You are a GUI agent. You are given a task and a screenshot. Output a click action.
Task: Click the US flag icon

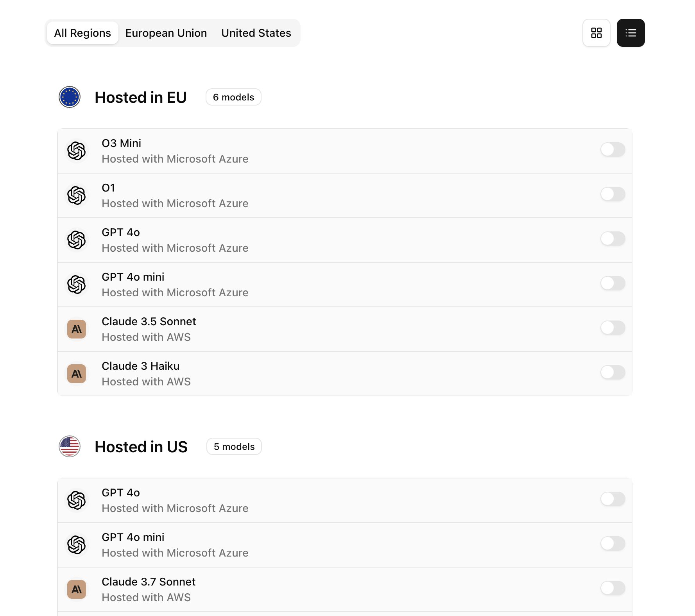tap(70, 446)
